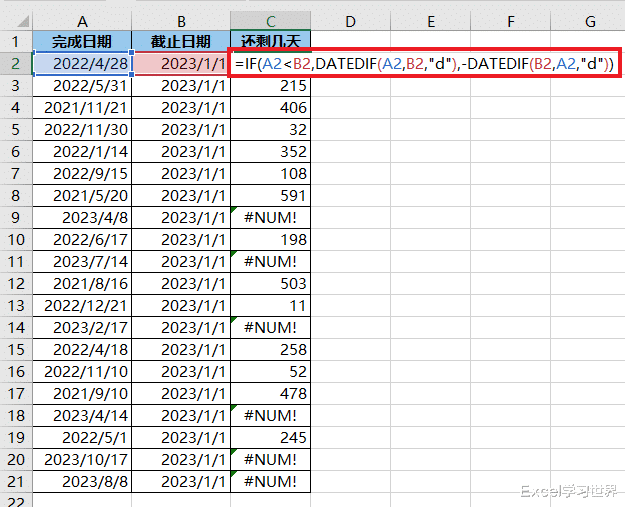The height and width of the screenshot is (507, 625).
Task: Select cell with date 2023/7/14
Action: (x=82, y=261)
